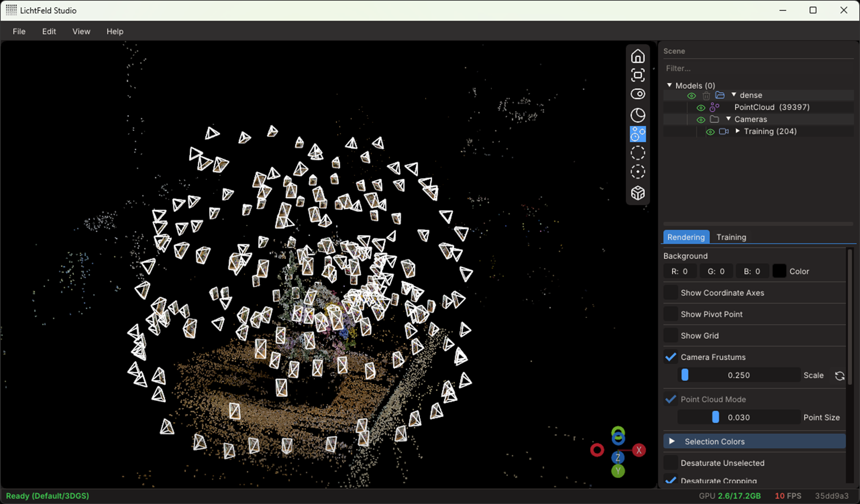Image resolution: width=860 pixels, height=504 pixels.
Task: Enable the Show Grid checkbox
Action: click(x=671, y=336)
